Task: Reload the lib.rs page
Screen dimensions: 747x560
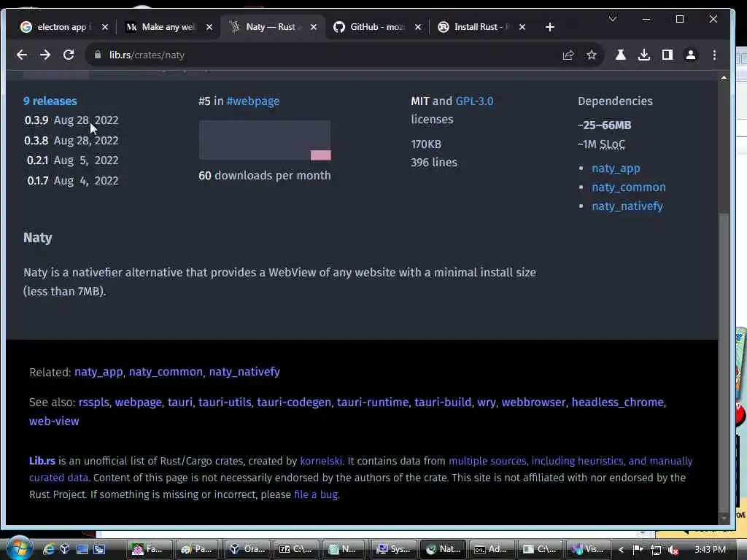Action: 69,55
